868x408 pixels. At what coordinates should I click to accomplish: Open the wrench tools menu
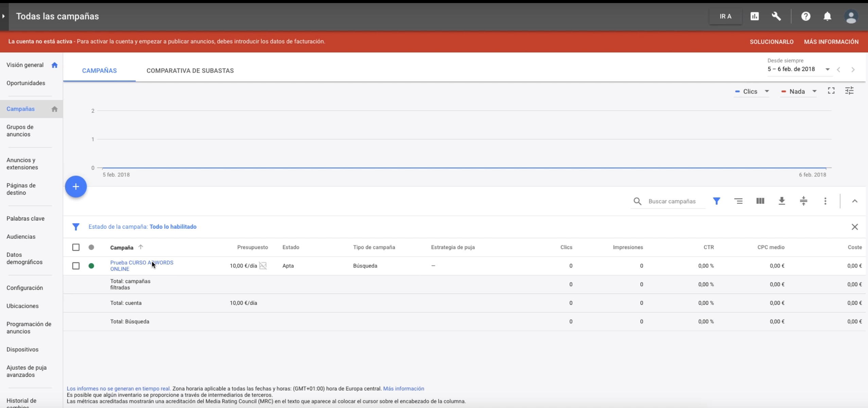point(776,16)
